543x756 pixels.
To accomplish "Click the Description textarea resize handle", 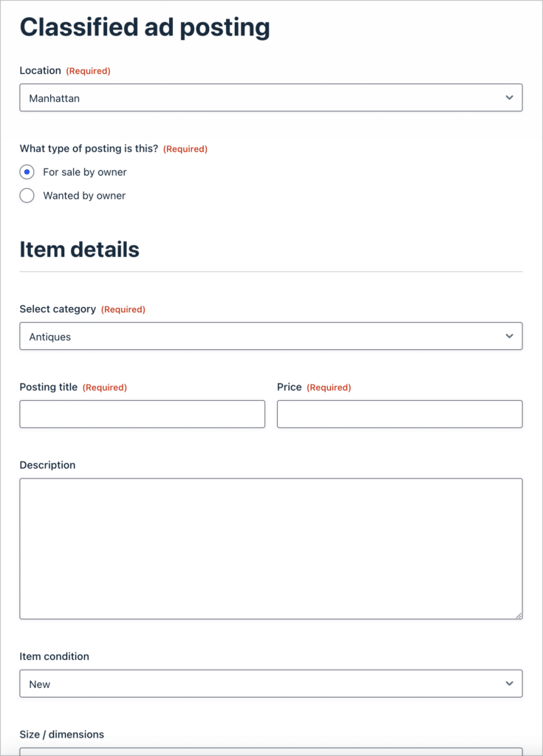I will (x=519, y=616).
